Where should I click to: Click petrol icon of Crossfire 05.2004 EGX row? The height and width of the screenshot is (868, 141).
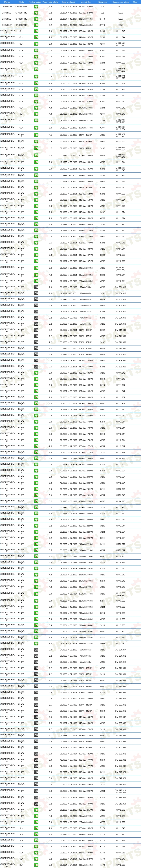tap(36, 13)
